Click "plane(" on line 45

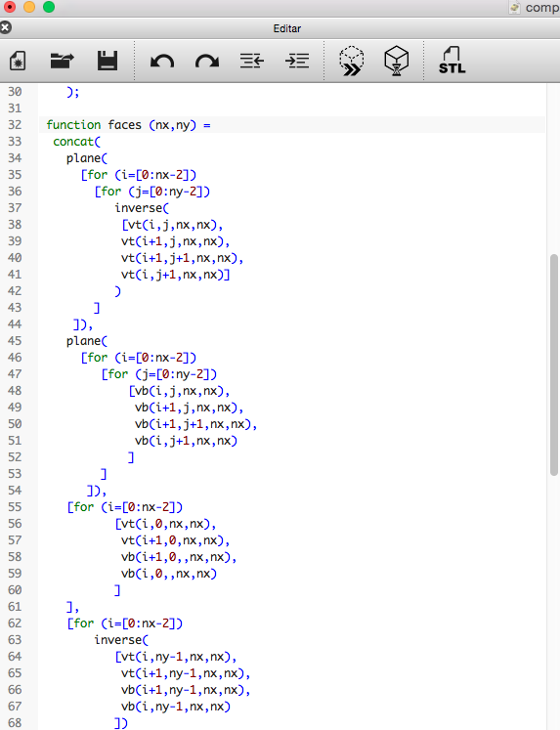click(87, 341)
